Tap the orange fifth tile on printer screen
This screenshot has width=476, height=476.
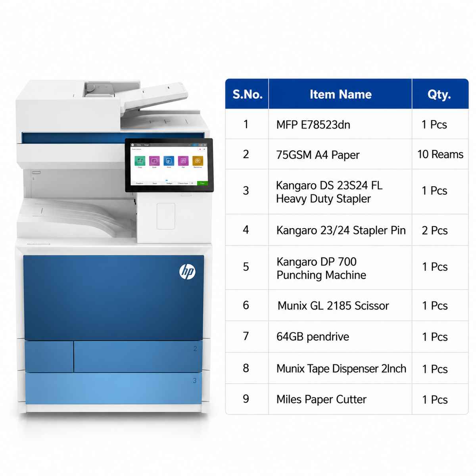click(x=198, y=161)
